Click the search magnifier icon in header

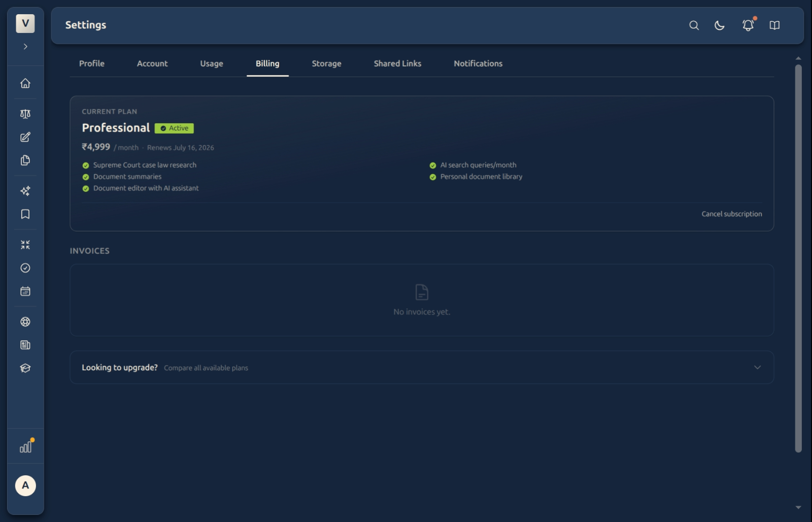[694, 25]
